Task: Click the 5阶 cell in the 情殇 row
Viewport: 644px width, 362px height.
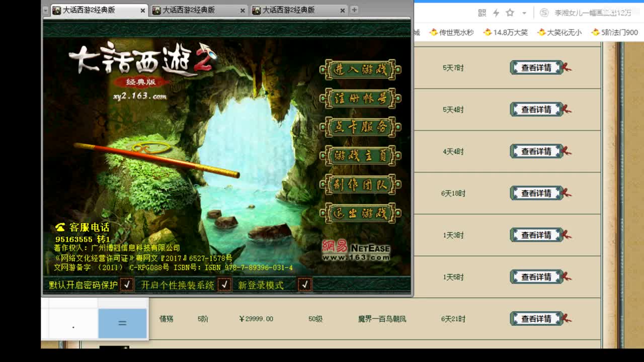Action: click(203, 319)
